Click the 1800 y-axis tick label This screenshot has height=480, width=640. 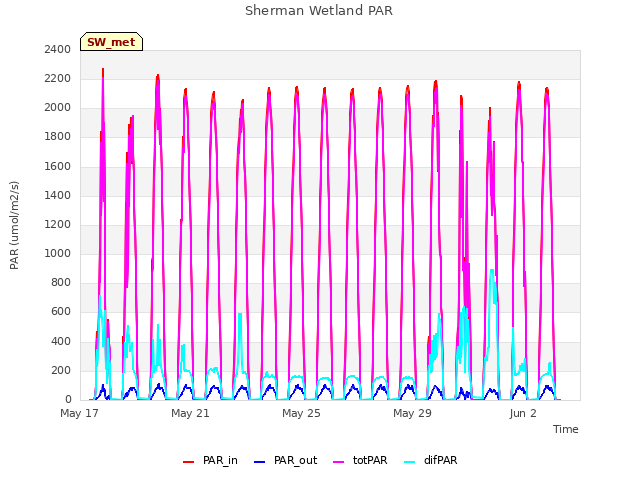(58, 137)
